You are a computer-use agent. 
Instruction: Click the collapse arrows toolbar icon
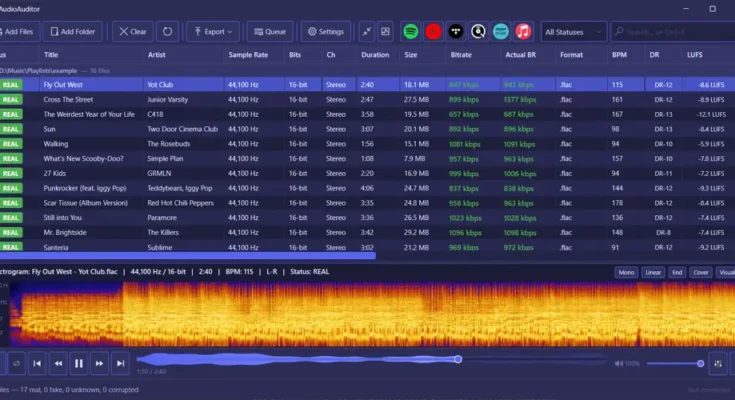click(367, 31)
